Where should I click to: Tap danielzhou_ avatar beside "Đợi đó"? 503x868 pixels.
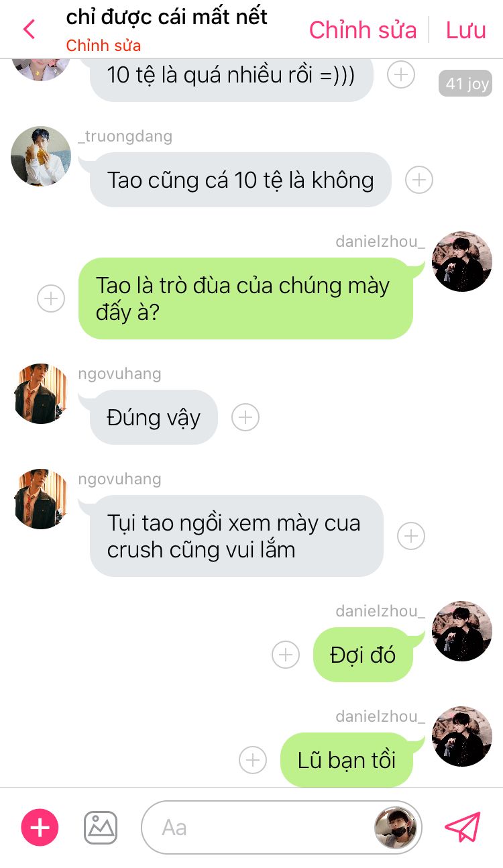coord(462,631)
